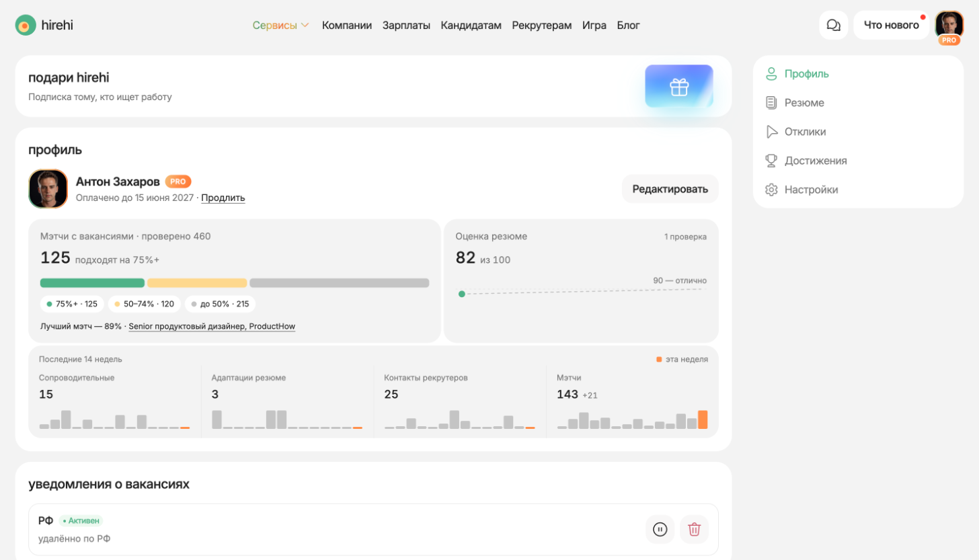Open the Игра menu item
The width and height of the screenshot is (979, 560).
click(594, 26)
